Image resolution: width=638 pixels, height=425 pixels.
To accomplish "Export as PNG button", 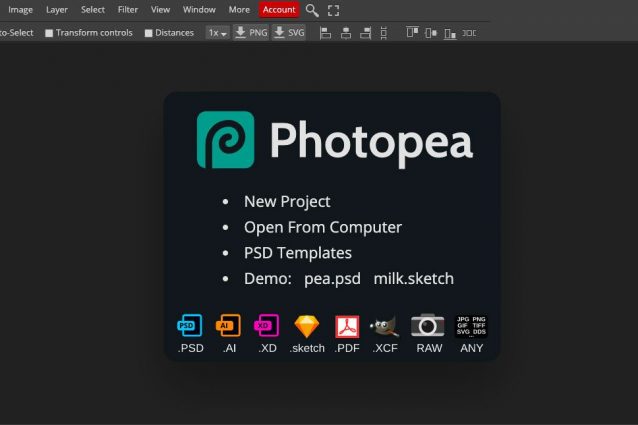I will click(251, 33).
